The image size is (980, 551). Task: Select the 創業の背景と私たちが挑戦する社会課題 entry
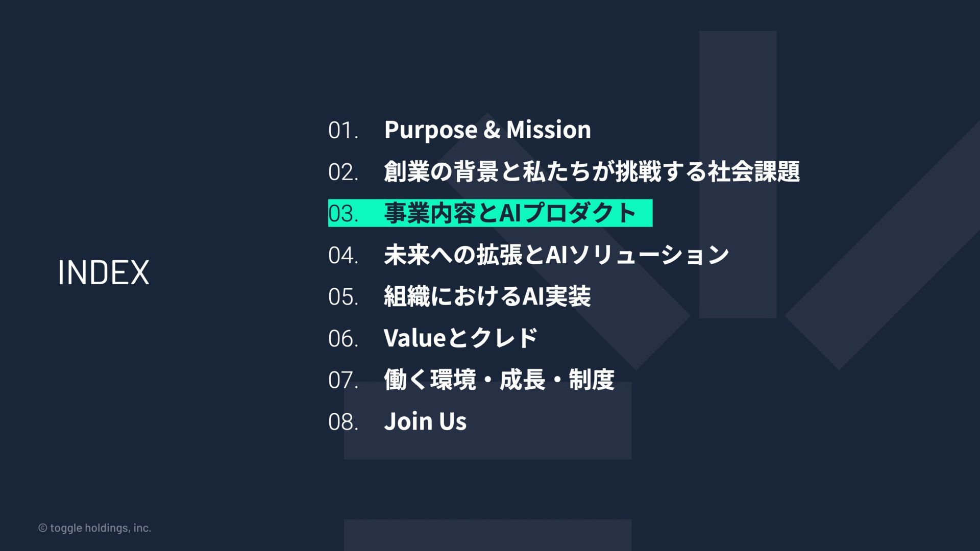[592, 171]
